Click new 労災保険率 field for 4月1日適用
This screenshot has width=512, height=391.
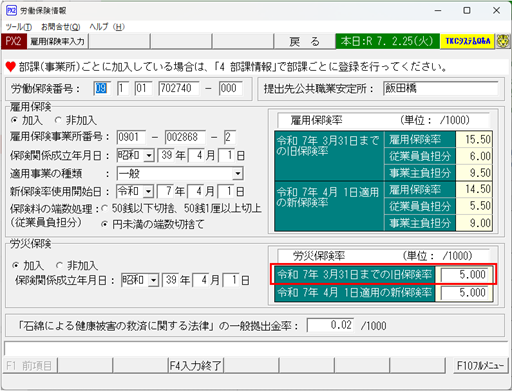point(464,293)
